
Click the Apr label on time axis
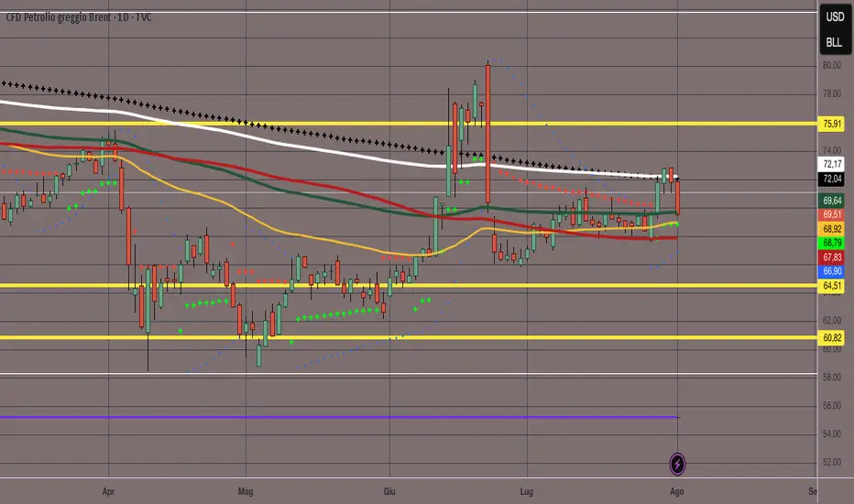108,491
